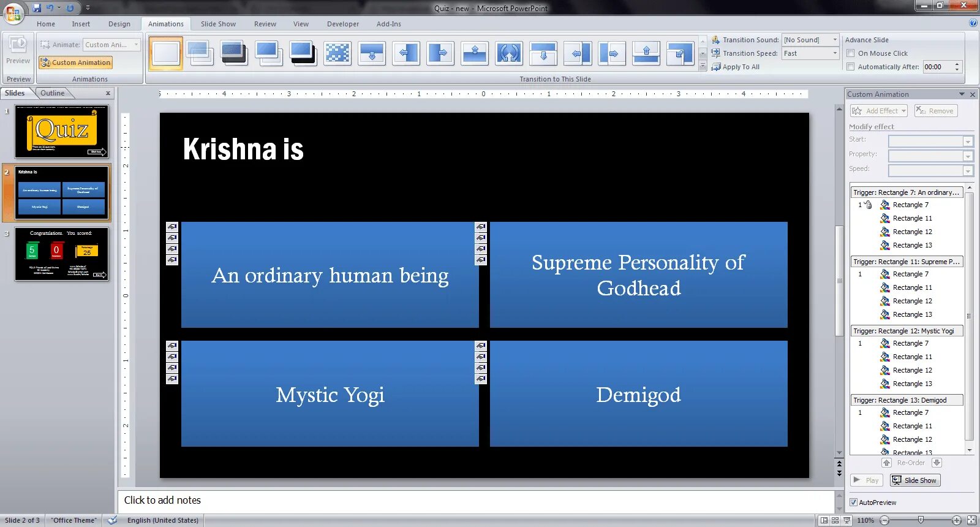Select trigger Rectangle 12: Mystic Yogi entry
Image resolution: width=980 pixels, height=527 pixels.
[907, 331]
